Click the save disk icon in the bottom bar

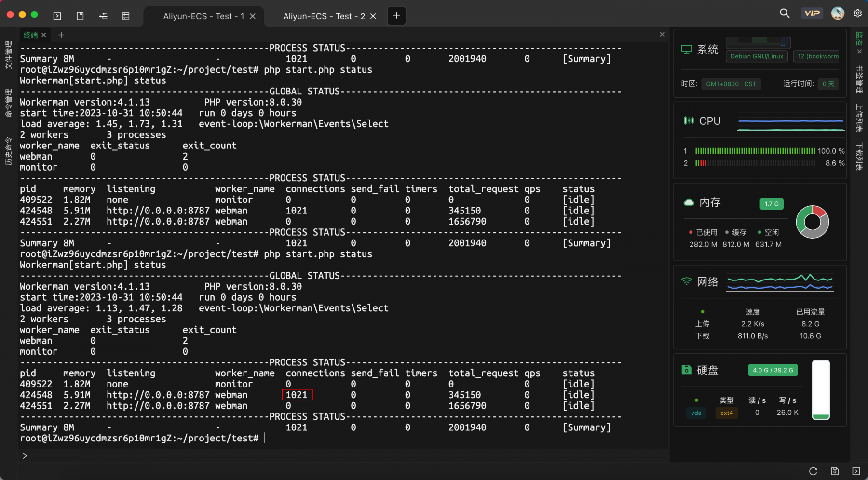click(x=835, y=471)
